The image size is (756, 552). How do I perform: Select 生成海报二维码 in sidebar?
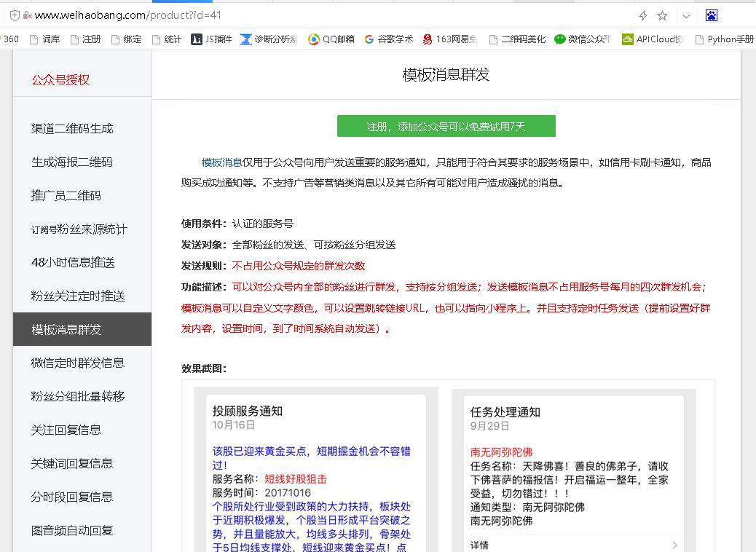click(72, 162)
